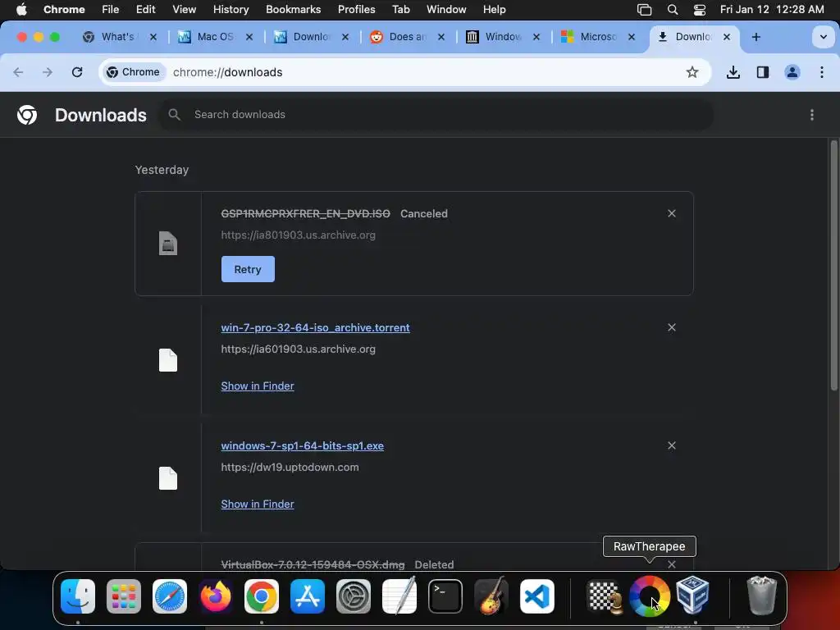This screenshot has width=840, height=630.
Task: Open Visual Studio Code from the dock
Action: tap(537, 596)
